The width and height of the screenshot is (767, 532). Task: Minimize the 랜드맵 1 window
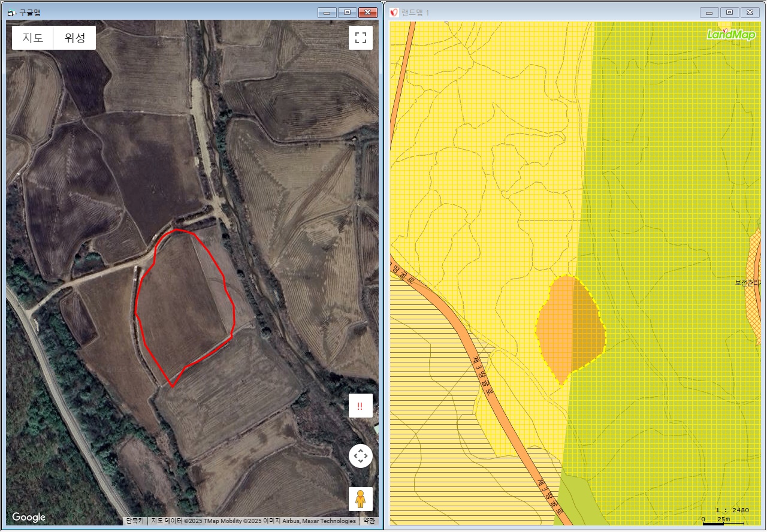coord(709,13)
